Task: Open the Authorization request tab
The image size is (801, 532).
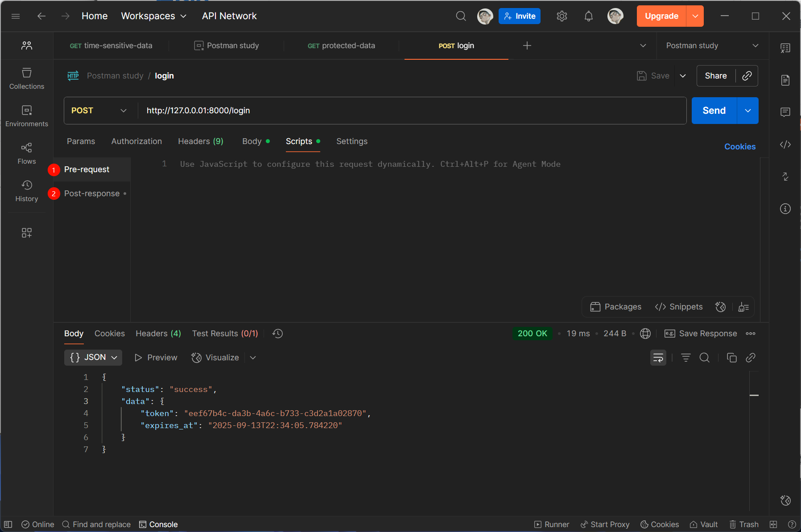Action: (136, 141)
